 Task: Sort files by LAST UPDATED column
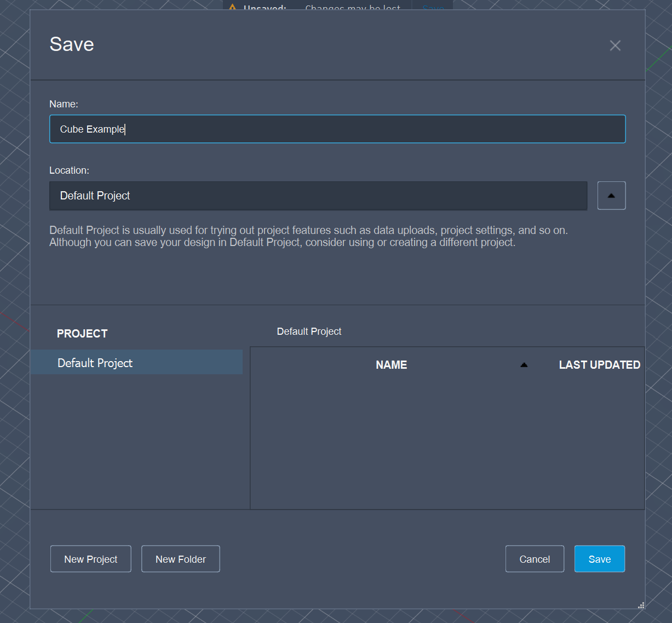pyautogui.click(x=599, y=365)
